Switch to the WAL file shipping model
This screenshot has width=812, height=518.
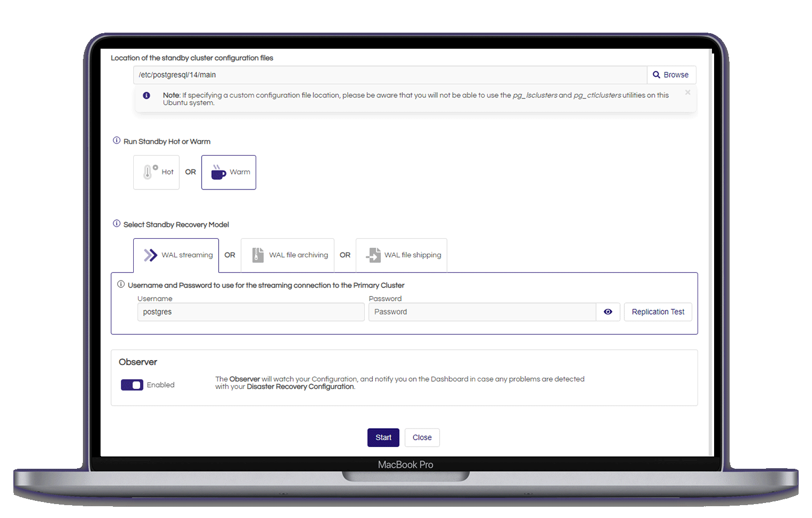[401, 255]
